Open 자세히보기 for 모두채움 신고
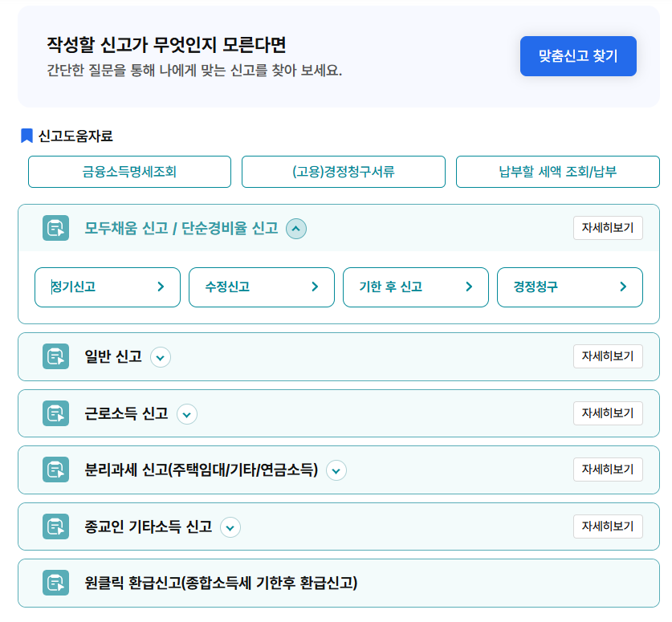This screenshot has width=672, height=622. pos(608,228)
